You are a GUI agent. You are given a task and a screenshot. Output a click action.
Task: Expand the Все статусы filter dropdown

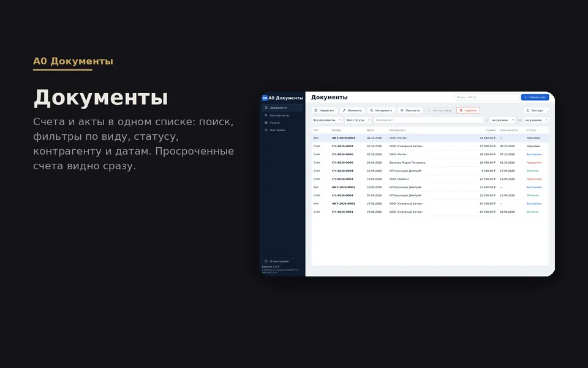click(x=358, y=120)
